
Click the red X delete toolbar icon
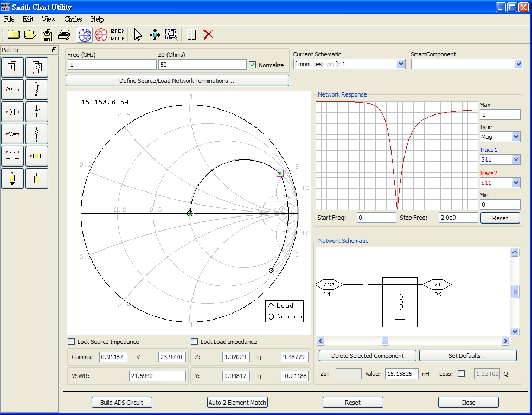click(208, 35)
